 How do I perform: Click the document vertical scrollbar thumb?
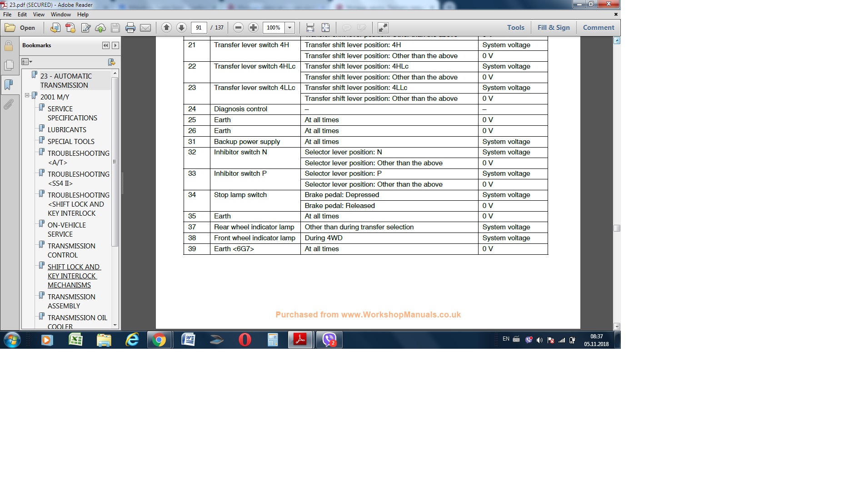(617, 228)
